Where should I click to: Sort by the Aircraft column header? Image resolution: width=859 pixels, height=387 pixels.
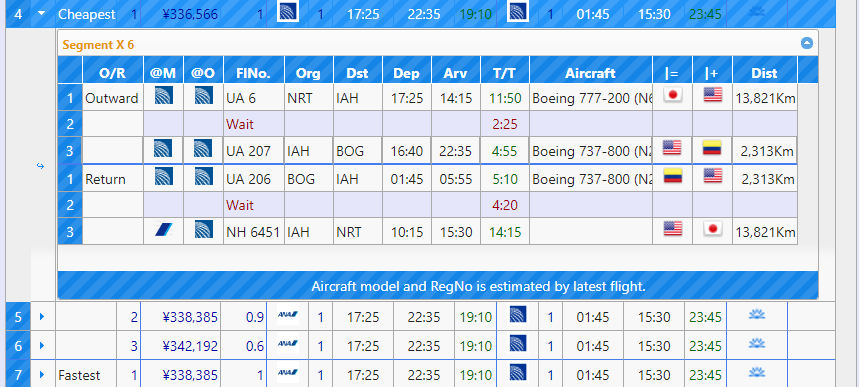pyautogui.click(x=591, y=73)
